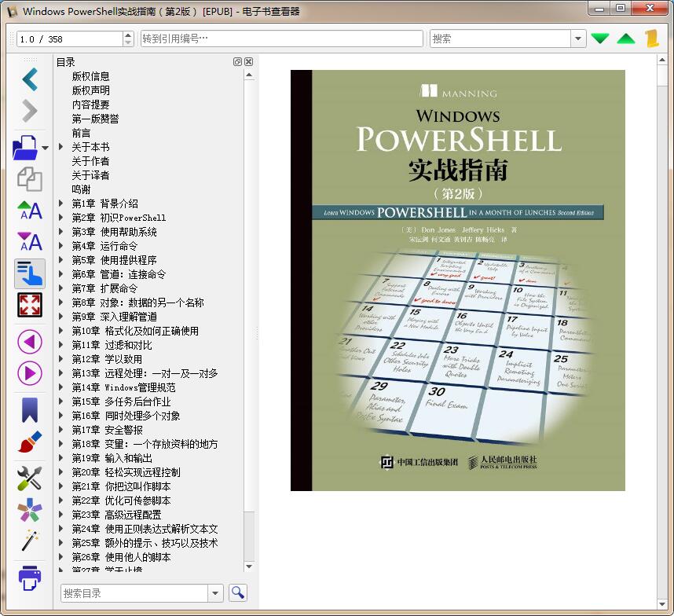Screen dimensions: 674x616
Task: Toggle full screen mode
Action: pos(30,305)
